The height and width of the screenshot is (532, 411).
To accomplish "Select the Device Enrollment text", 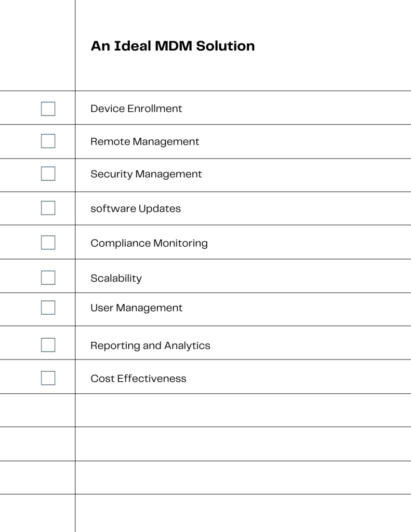I will 136,109.
